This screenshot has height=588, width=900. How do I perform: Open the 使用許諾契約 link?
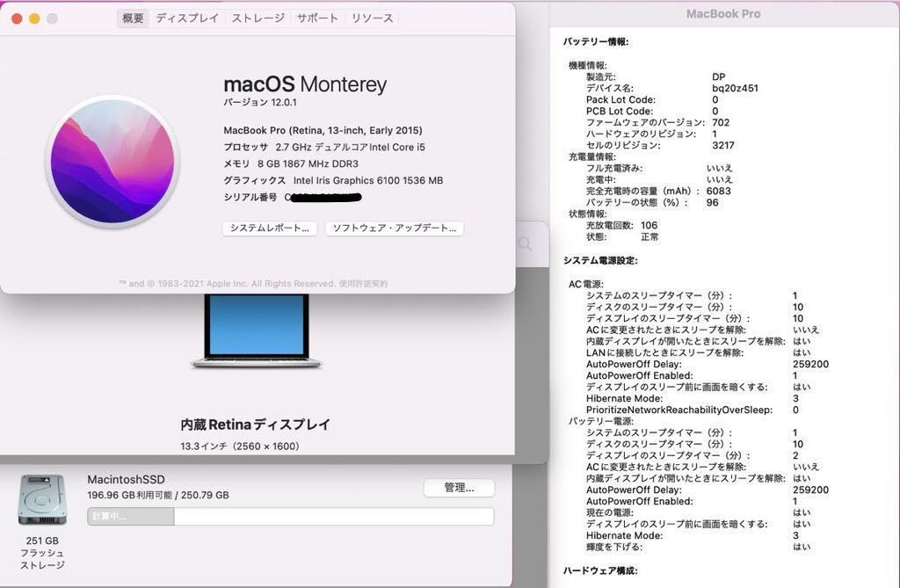click(x=363, y=284)
